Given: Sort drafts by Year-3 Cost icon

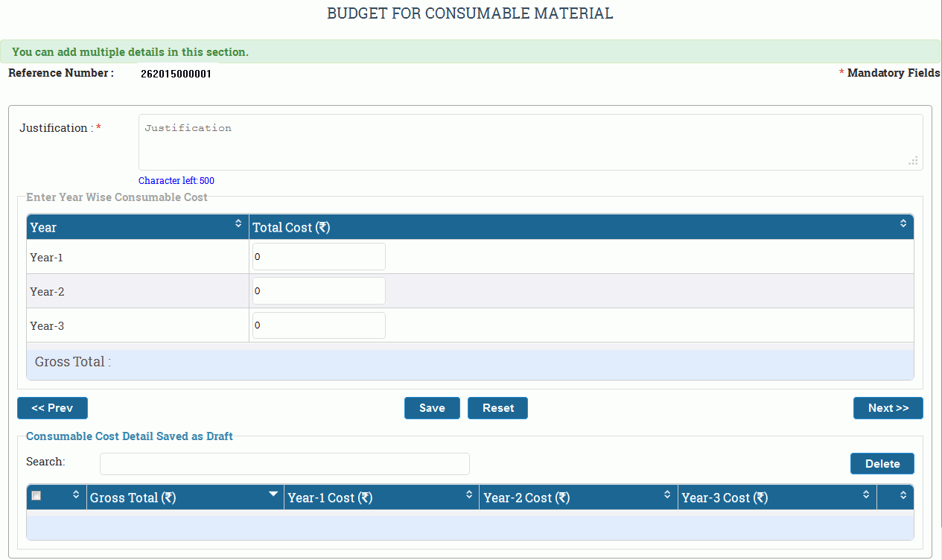Looking at the screenshot, I should pyautogui.click(x=866, y=494).
